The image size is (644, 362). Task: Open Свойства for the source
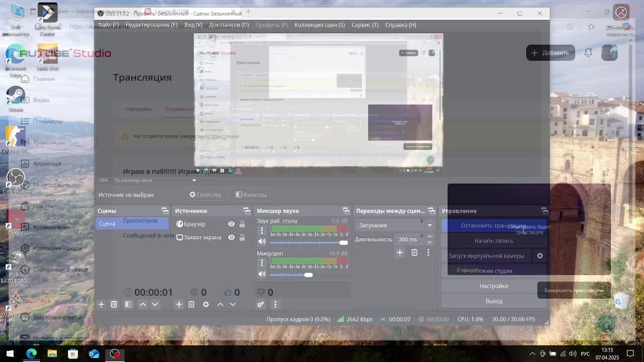coord(205,195)
